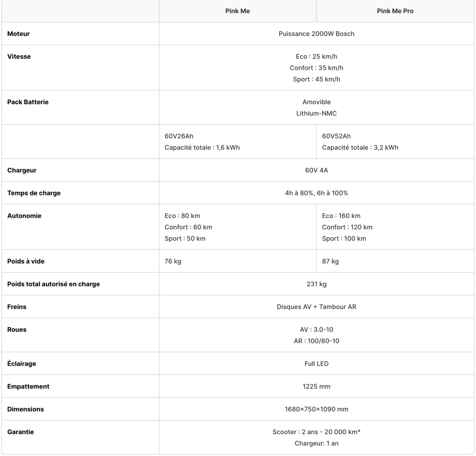
Task: Click the Sport : 45 km/h speed line
Action: (316, 79)
